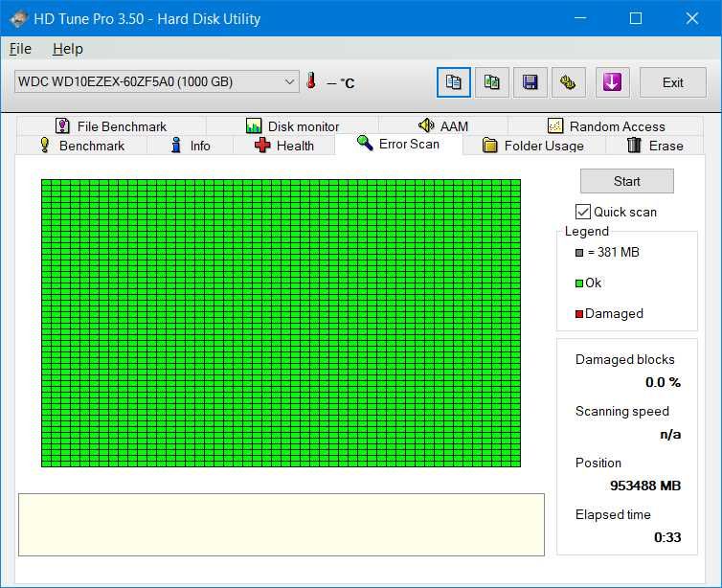Click the empty scan log text area
The image size is (722, 588).
pyautogui.click(x=282, y=525)
